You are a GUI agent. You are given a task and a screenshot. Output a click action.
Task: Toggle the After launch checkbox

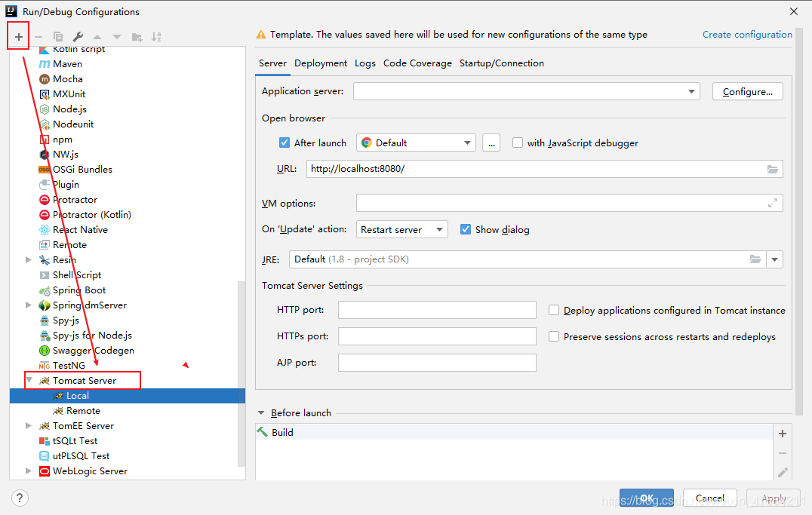[x=285, y=143]
